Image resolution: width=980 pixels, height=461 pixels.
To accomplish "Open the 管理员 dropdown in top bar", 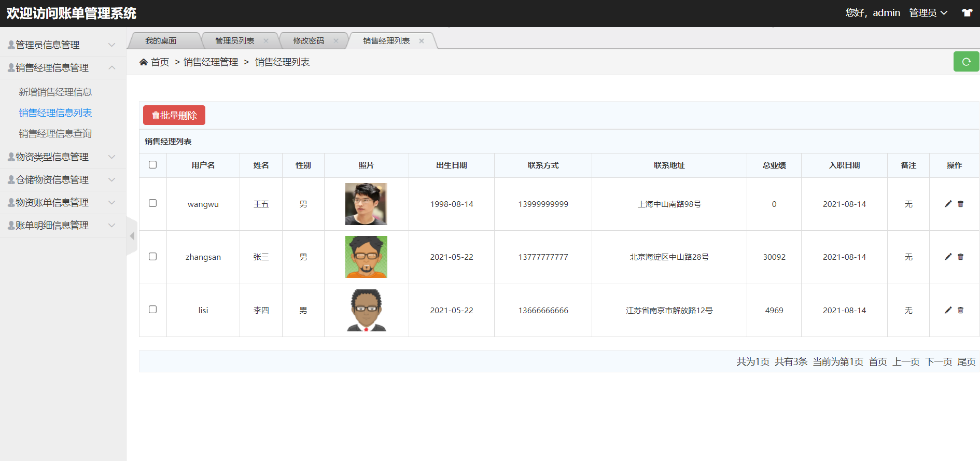I will tap(928, 13).
